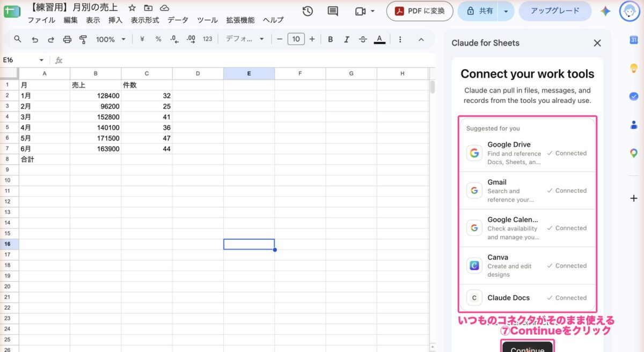644x352 pixels.
Task: Increase font size with plus
Action: [312, 39]
